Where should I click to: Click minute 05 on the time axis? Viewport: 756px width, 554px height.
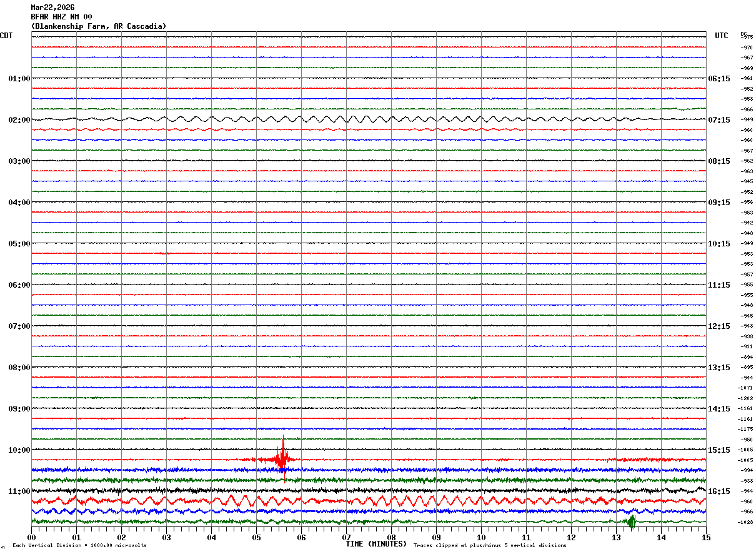257,537
